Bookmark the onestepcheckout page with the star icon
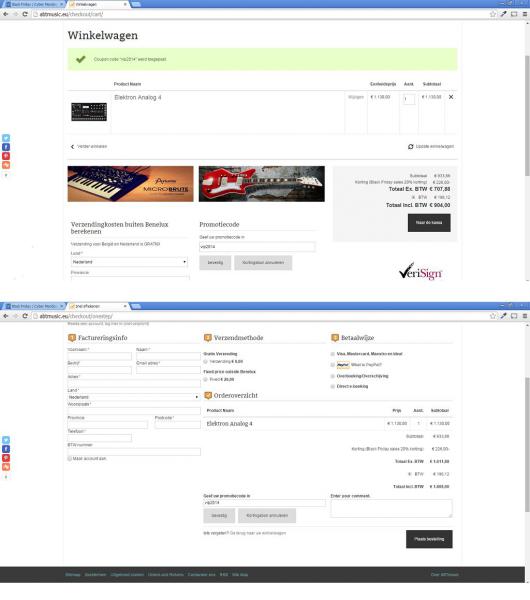 pyautogui.click(x=493, y=316)
